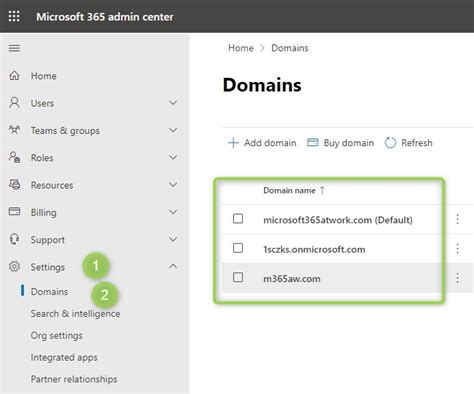The image size is (474, 394).
Task: Expand the Billing section chevron
Action: (173, 212)
